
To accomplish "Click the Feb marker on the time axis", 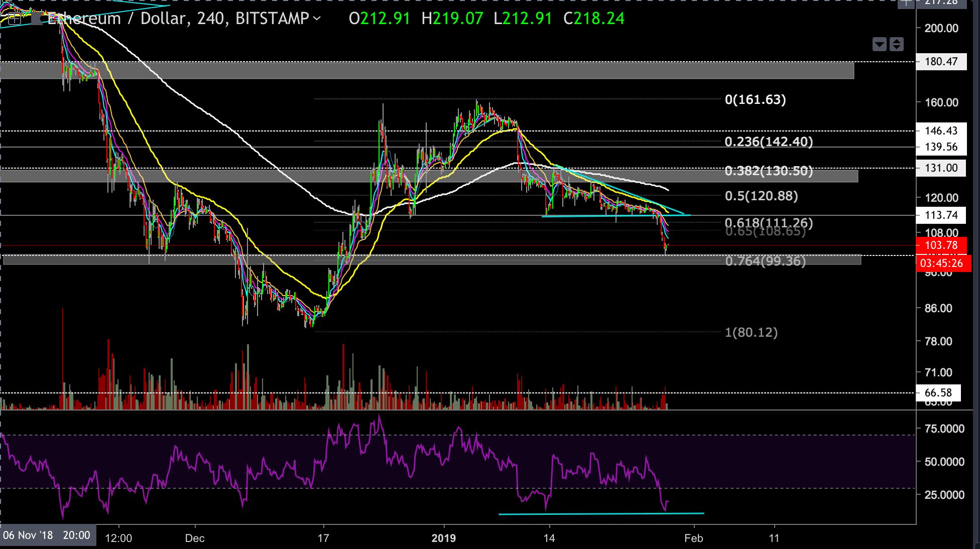I will (694, 538).
